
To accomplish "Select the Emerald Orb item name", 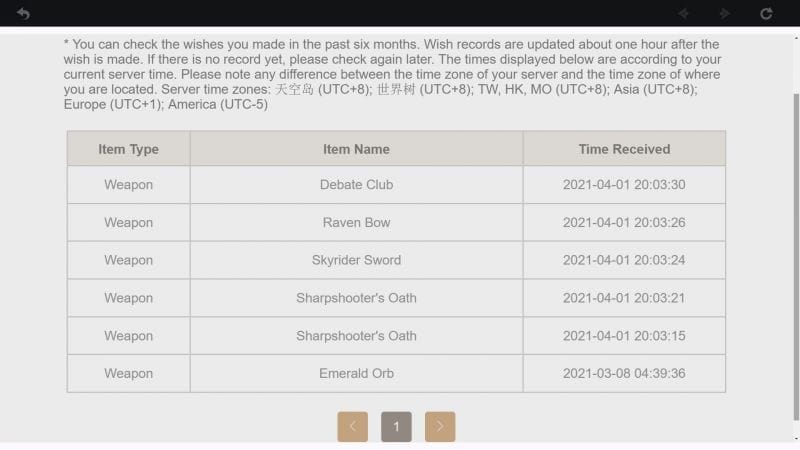I will click(356, 373).
